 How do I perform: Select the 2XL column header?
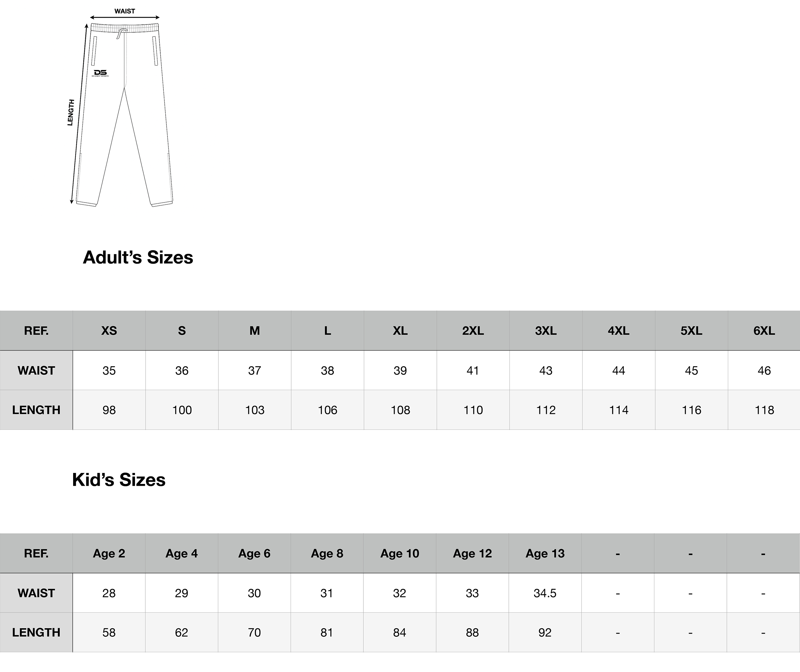click(x=473, y=331)
